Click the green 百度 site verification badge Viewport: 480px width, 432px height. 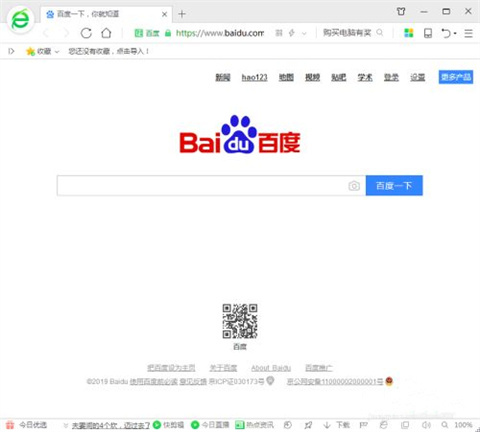tap(147, 33)
